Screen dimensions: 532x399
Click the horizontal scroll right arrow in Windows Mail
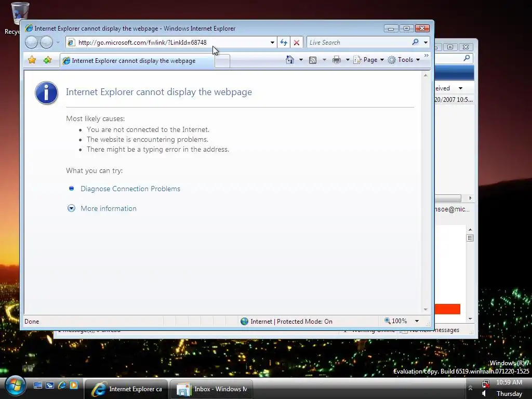click(x=470, y=198)
